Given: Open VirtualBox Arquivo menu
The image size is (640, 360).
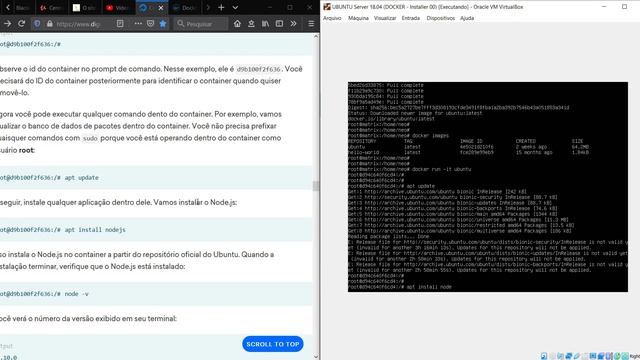Looking at the screenshot, I should tap(332, 18).
